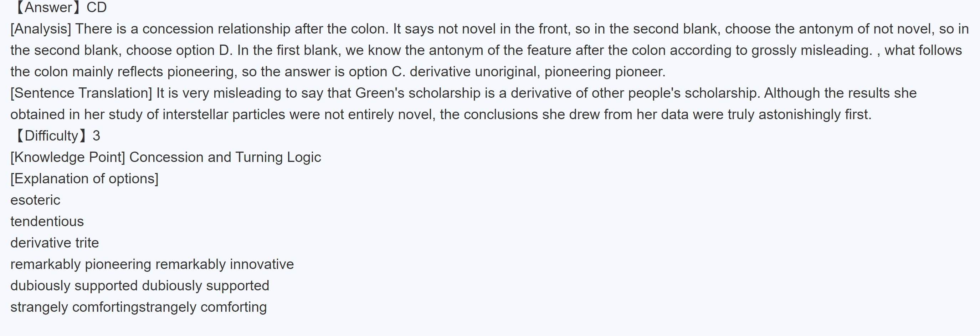
Task: Click the words 'Green's scholarship' in translation
Action: click(417, 93)
